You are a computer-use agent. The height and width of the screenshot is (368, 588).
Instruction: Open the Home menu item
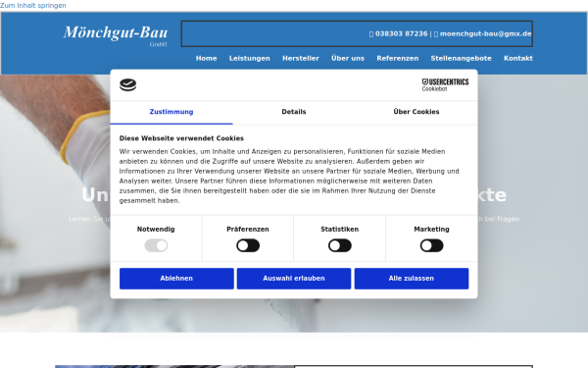tap(206, 58)
